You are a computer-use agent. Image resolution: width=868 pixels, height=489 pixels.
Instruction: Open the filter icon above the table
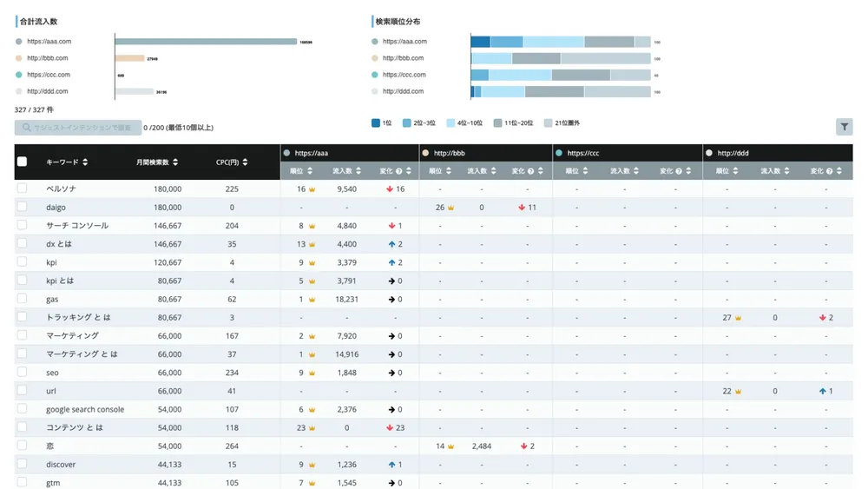point(844,128)
